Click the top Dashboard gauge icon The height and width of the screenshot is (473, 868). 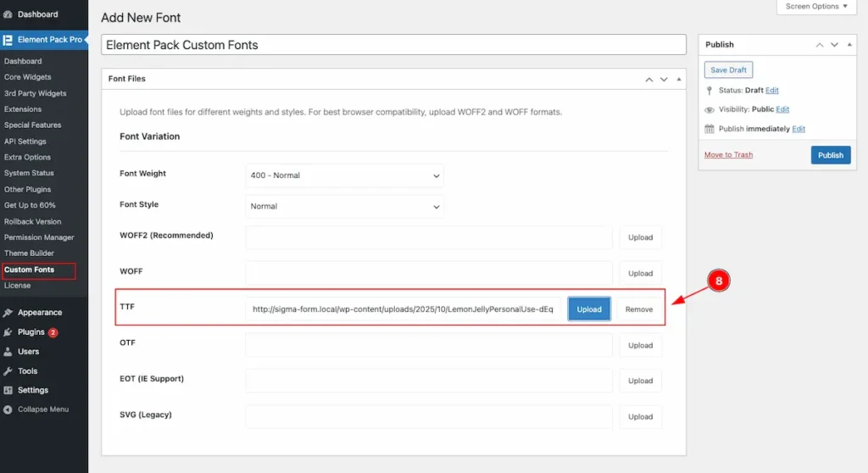pyautogui.click(x=8, y=14)
